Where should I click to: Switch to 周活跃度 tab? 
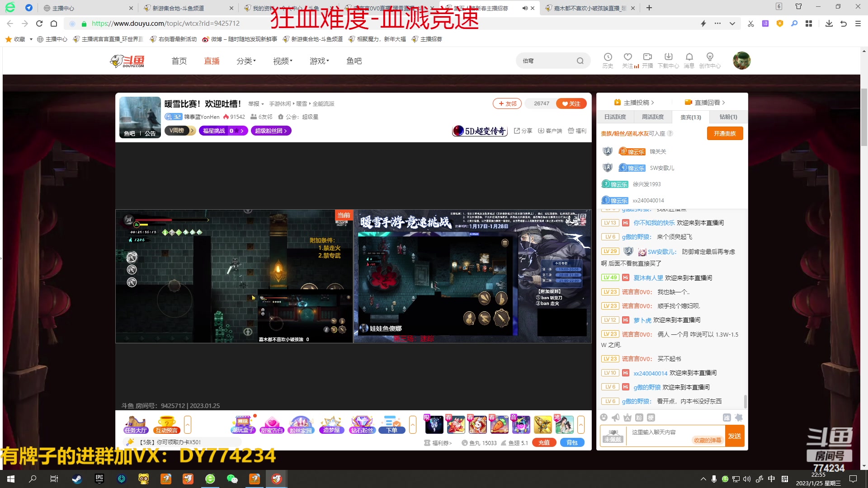click(653, 117)
